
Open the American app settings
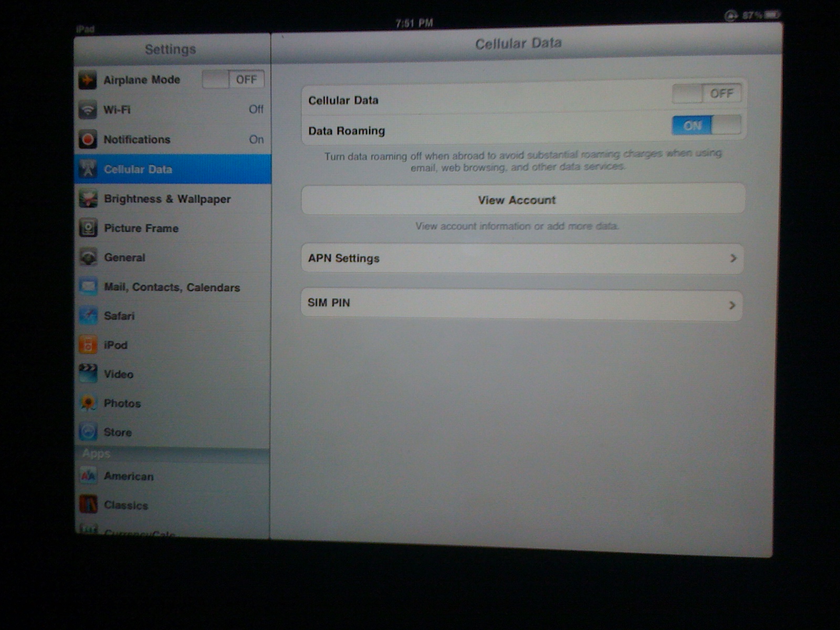(x=129, y=476)
